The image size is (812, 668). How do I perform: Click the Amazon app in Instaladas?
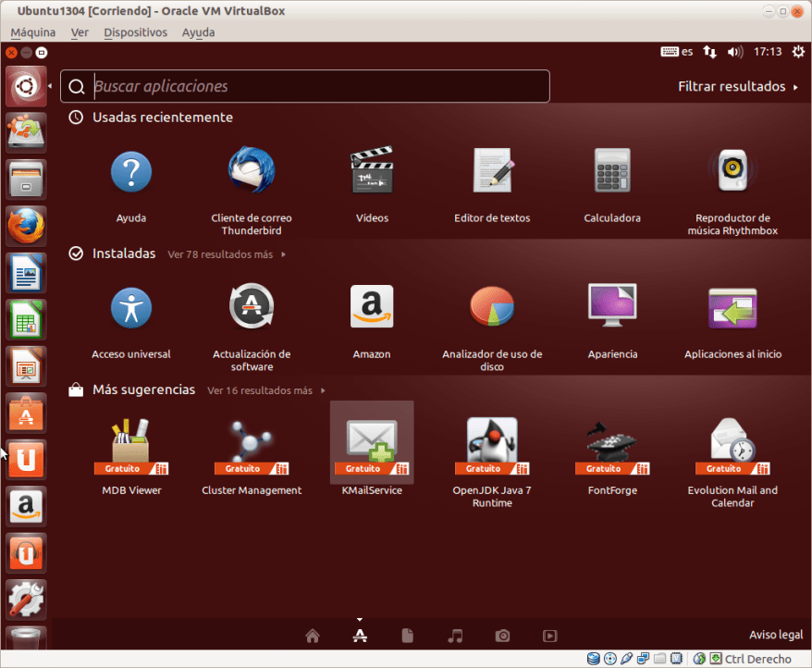[x=372, y=308]
